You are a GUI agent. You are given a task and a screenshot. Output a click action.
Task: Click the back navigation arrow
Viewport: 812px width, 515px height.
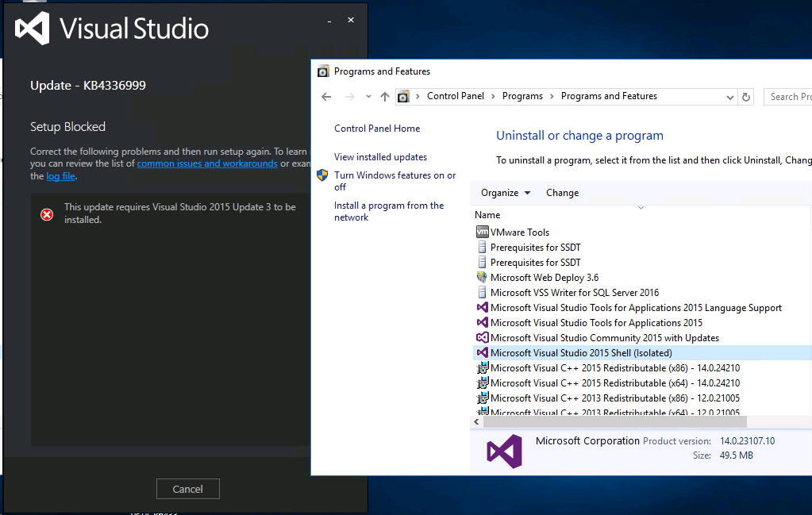pos(326,96)
